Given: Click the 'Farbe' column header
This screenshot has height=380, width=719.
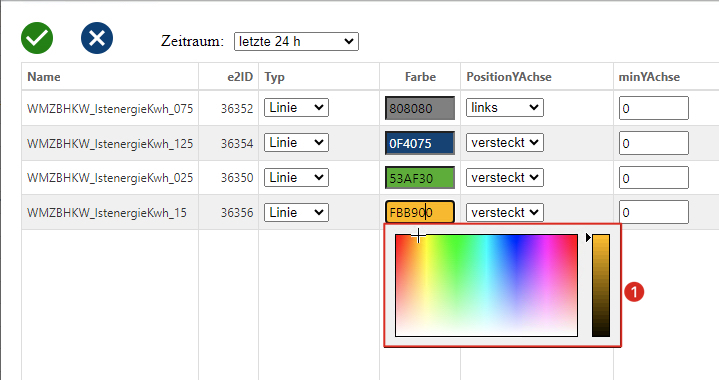Looking at the screenshot, I should point(420,77).
